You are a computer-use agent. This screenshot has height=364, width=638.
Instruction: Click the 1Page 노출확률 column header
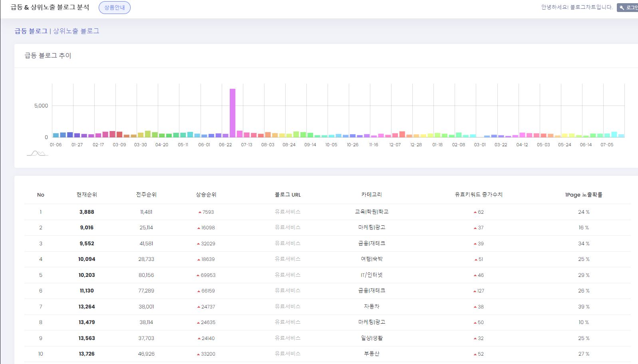(583, 195)
